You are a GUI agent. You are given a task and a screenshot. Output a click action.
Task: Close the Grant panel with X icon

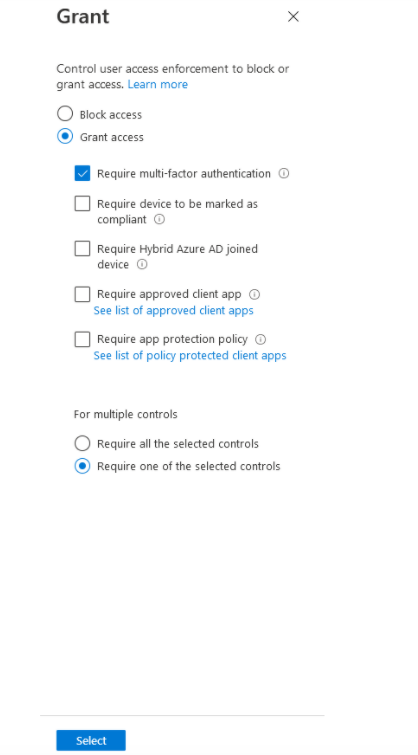pos(293,17)
